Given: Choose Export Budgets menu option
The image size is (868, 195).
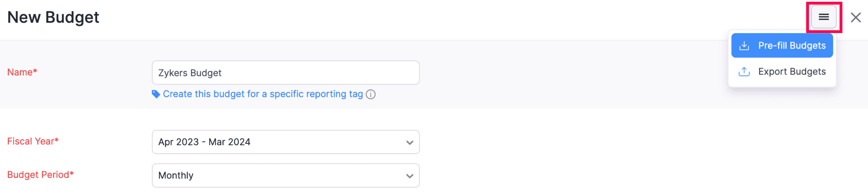Looking at the screenshot, I should 782,72.
